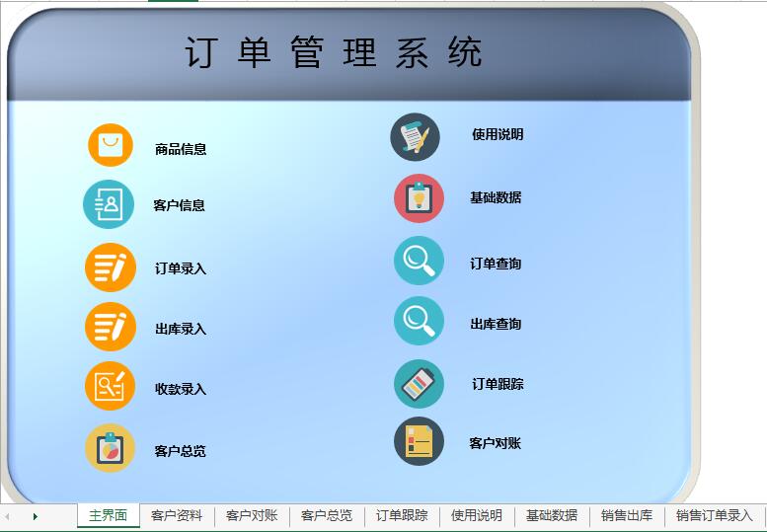Open the teal 客户信息 customer card icon
The height and width of the screenshot is (532, 767).
click(108, 204)
